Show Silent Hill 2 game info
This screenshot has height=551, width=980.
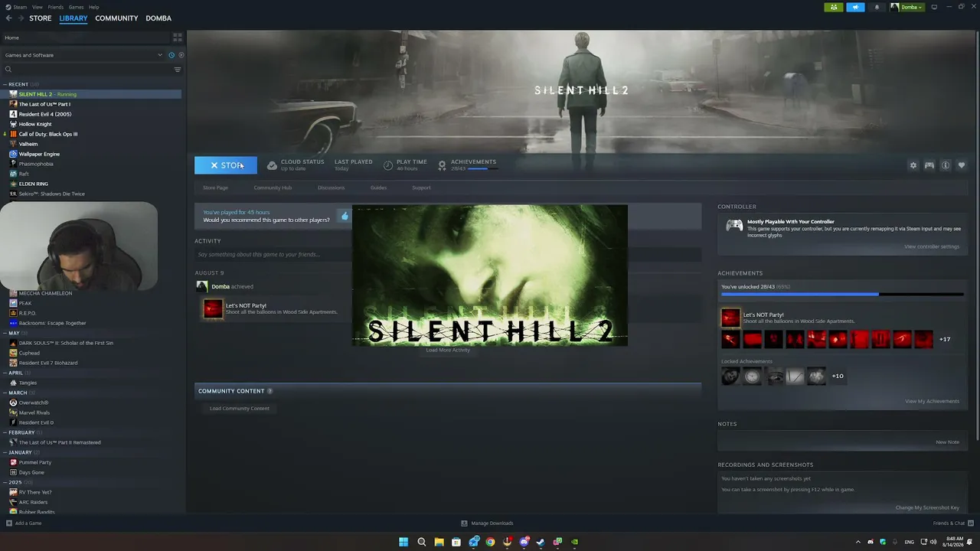946,165
